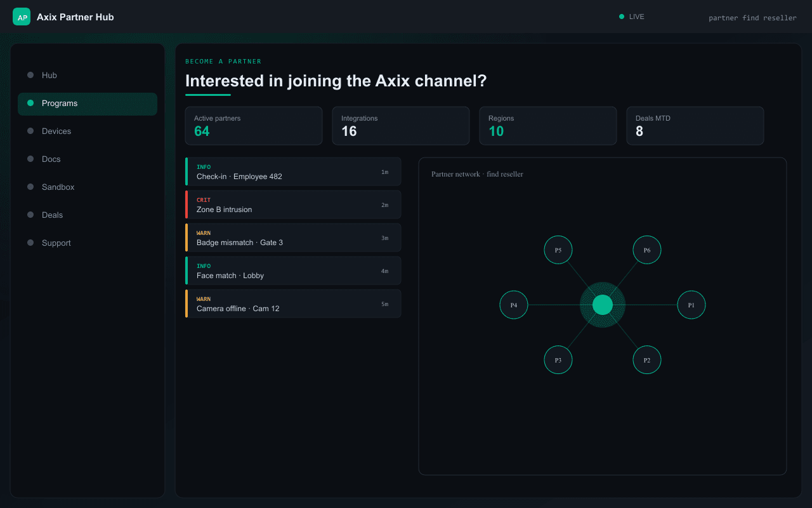Click the AP logo icon in header
The height and width of the screenshot is (508, 812).
coord(22,17)
